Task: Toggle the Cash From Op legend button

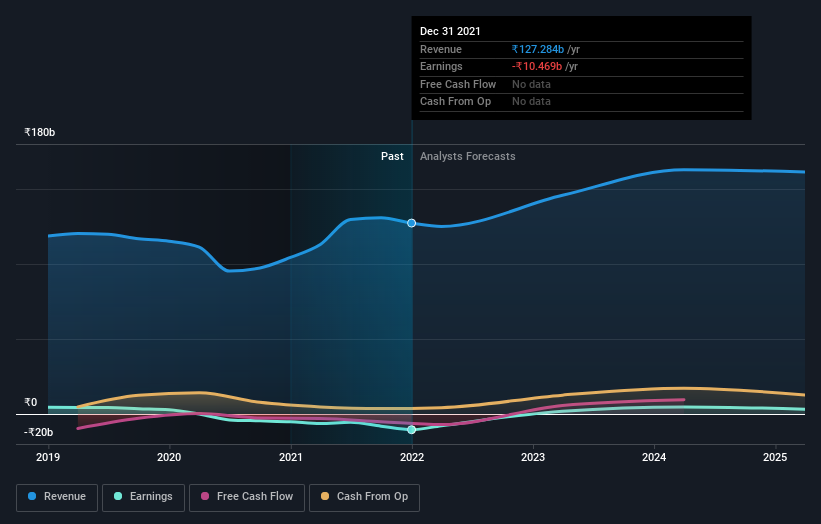Action: point(364,497)
